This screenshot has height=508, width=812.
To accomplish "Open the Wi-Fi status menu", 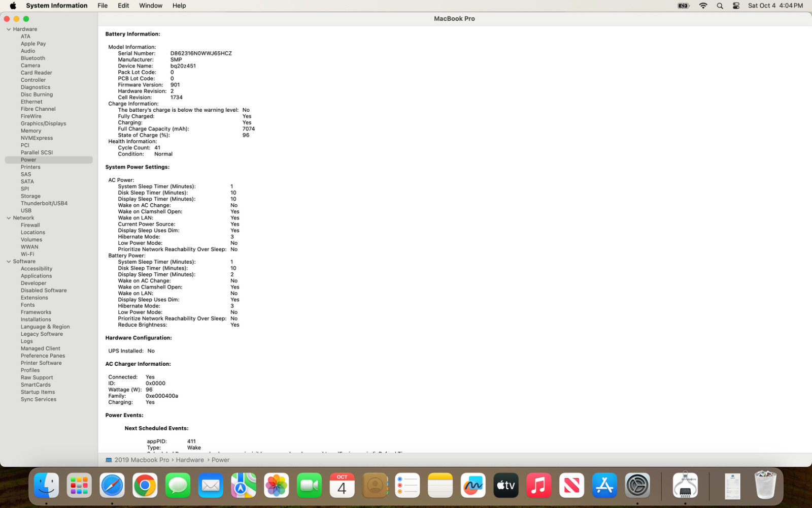I will pos(703,6).
